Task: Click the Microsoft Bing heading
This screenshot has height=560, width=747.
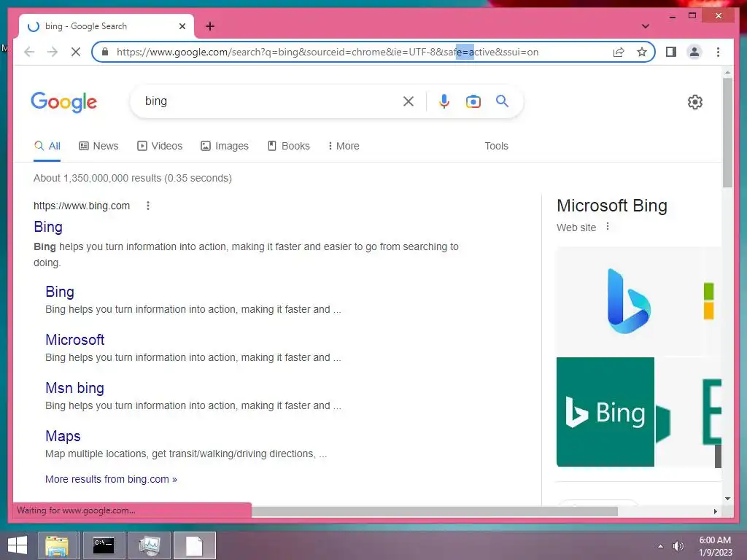Action: (x=612, y=206)
